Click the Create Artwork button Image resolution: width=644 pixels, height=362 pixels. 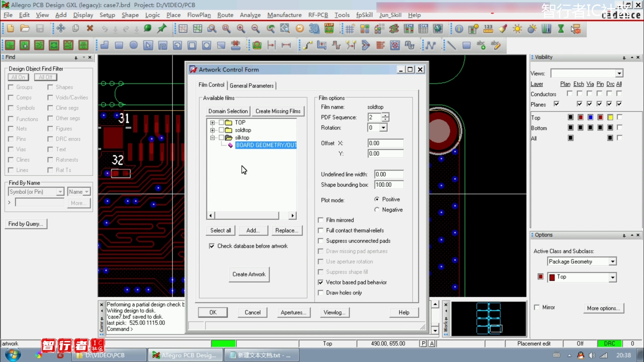tap(249, 274)
